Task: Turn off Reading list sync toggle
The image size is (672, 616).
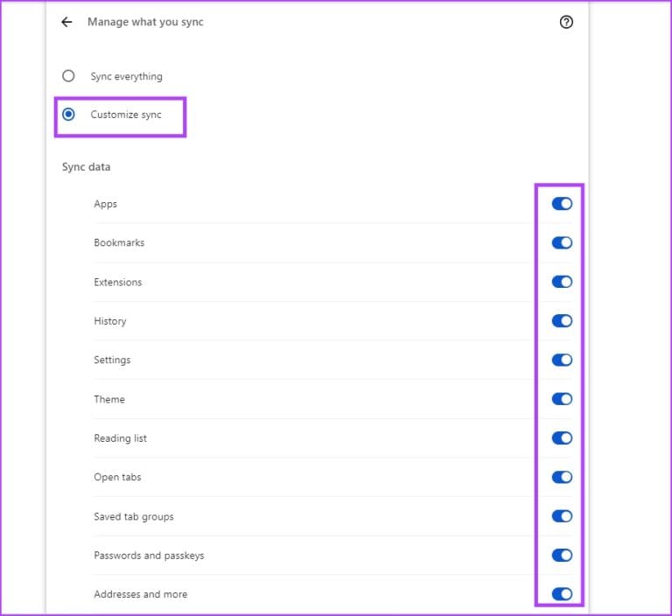Action: coord(562,438)
